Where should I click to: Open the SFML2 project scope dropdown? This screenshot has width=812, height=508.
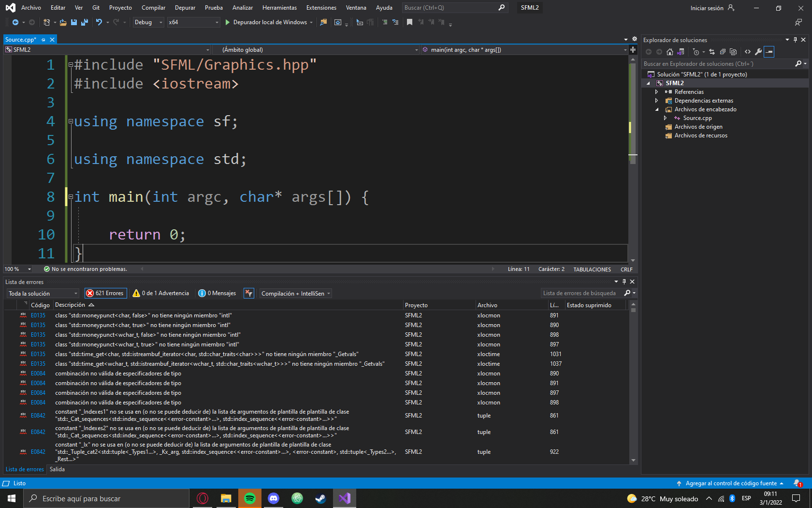107,49
